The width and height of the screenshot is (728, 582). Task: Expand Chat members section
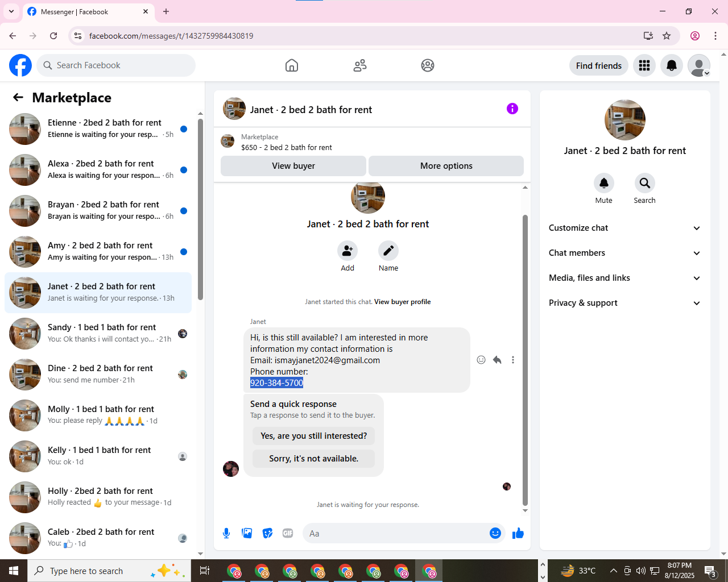tap(624, 253)
